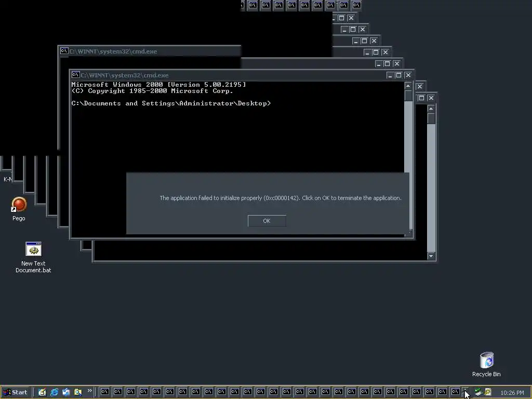
Task: Launch Internet Explorer from Quick Launch
Action: click(x=54, y=392)
